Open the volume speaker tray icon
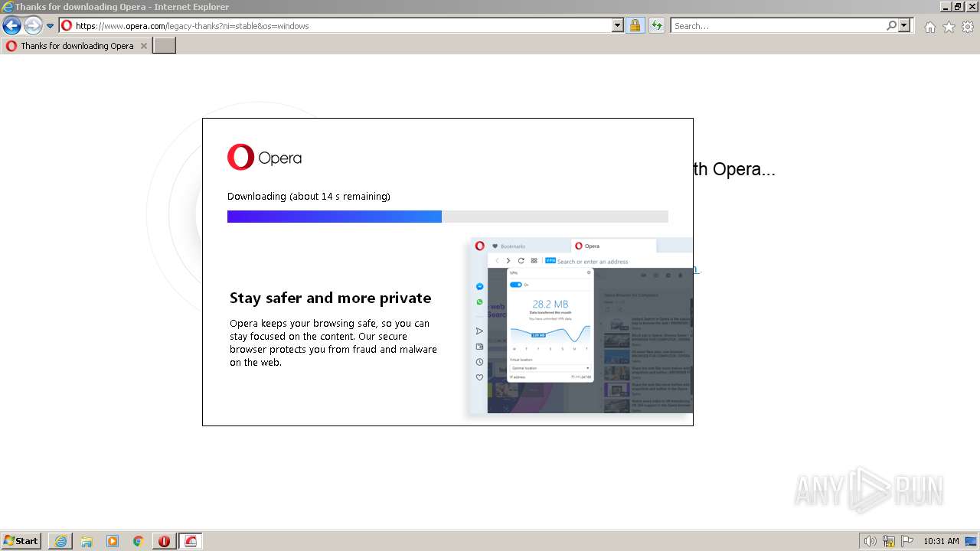The image size is (980, 551). point(870,541)
